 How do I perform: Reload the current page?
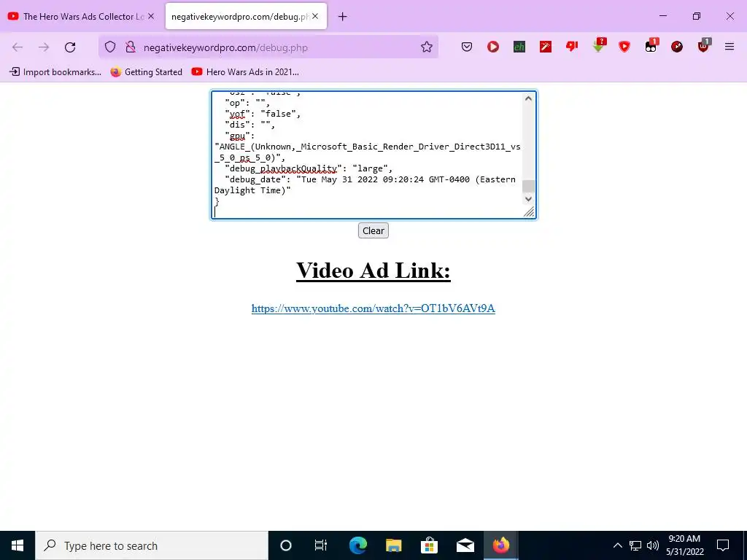pyautogui.click(x=70, y=47)
